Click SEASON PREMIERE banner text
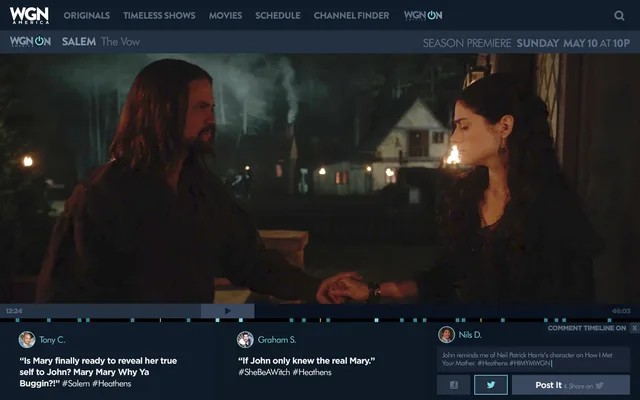 [467, 43]
